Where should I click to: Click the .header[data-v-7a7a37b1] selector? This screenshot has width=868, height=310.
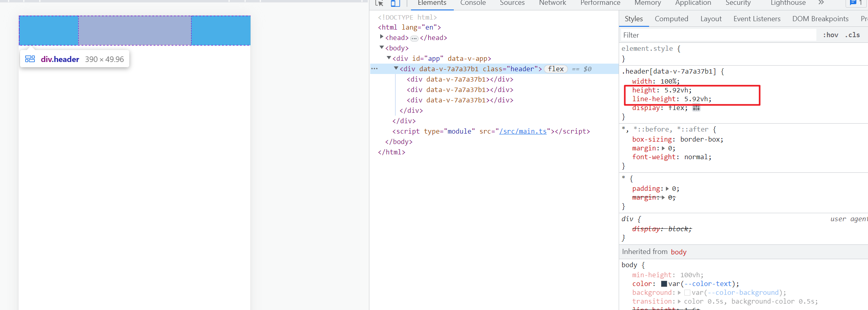(669, 72)
